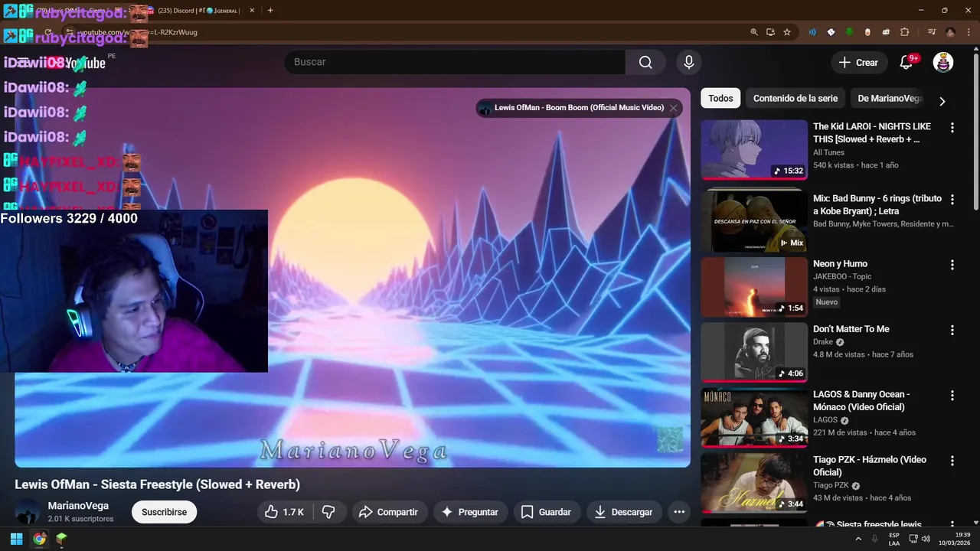The image size is (980, 551).
Task: Close the Boom Boom video card overlay
Action: pyautogui.click(x=674, y=108)
